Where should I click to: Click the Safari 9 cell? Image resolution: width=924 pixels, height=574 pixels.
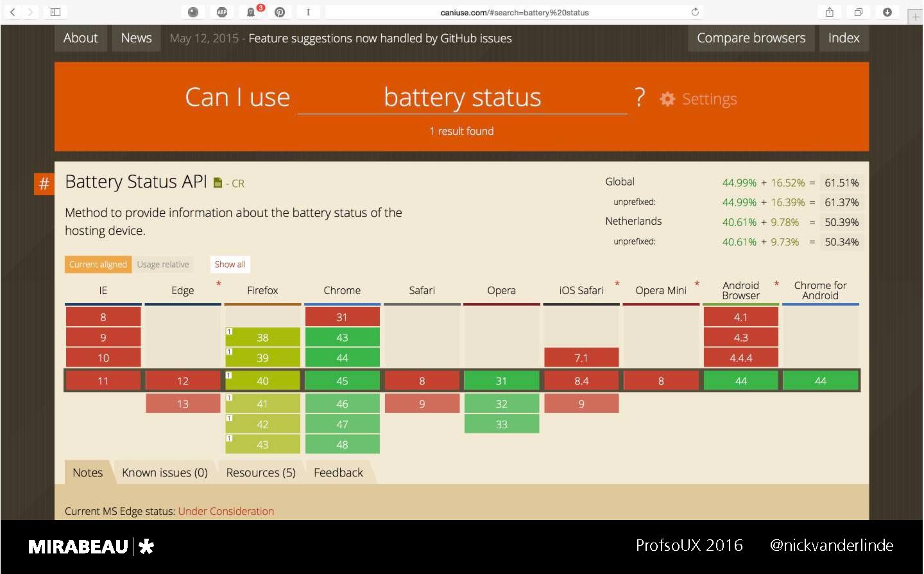(x=422, y=404)
